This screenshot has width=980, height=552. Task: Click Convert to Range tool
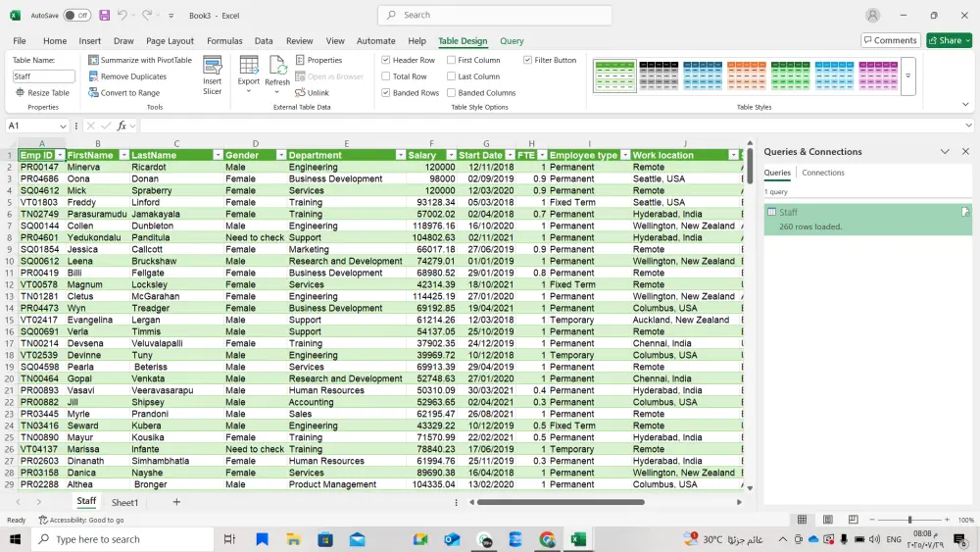(x=124, y=92)
